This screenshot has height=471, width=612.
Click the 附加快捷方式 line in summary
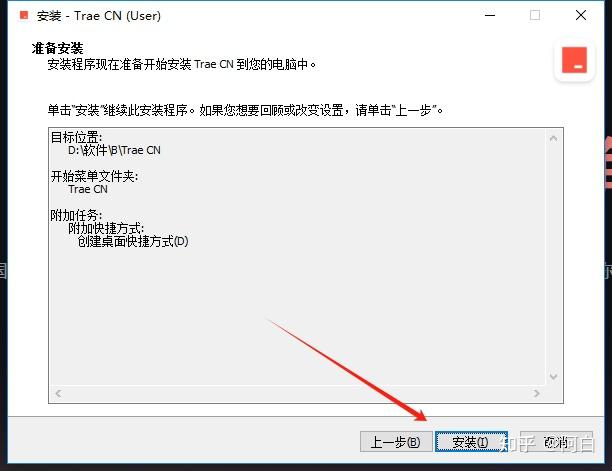click(x=106, y=228)
